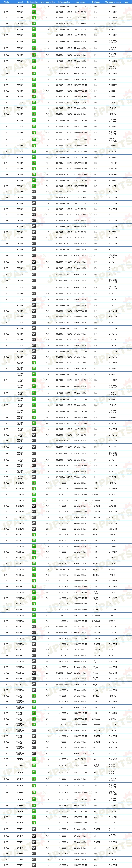The image size is (132, 868).
Task: Click petrol icon in Vectra Kombi Z 20 NET row
Action: (34, 719)
